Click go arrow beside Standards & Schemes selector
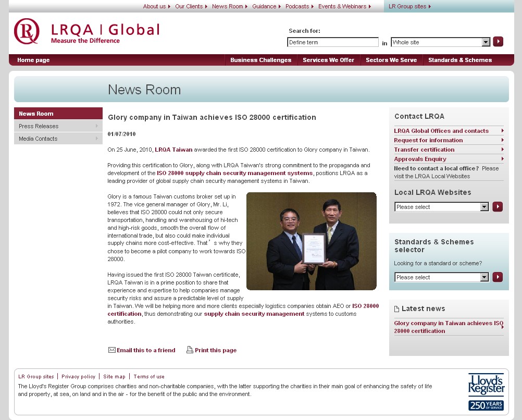 [x=498, y=277]
